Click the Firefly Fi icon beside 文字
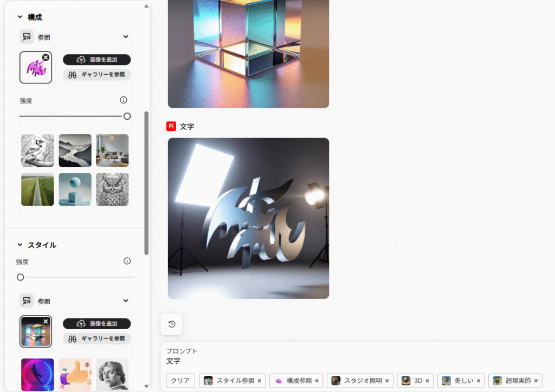Viewport: 555px width, 392px height. pos(171,126)
